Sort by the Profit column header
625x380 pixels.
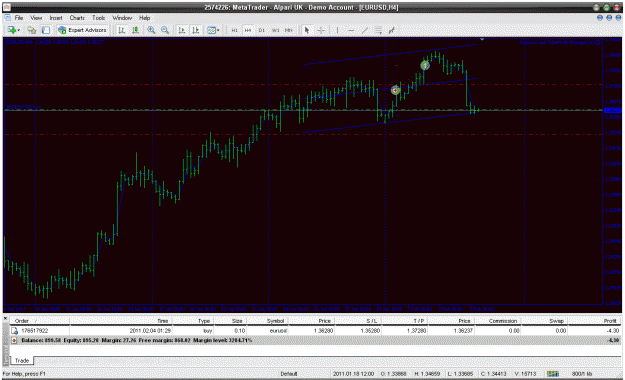[610, 321]
